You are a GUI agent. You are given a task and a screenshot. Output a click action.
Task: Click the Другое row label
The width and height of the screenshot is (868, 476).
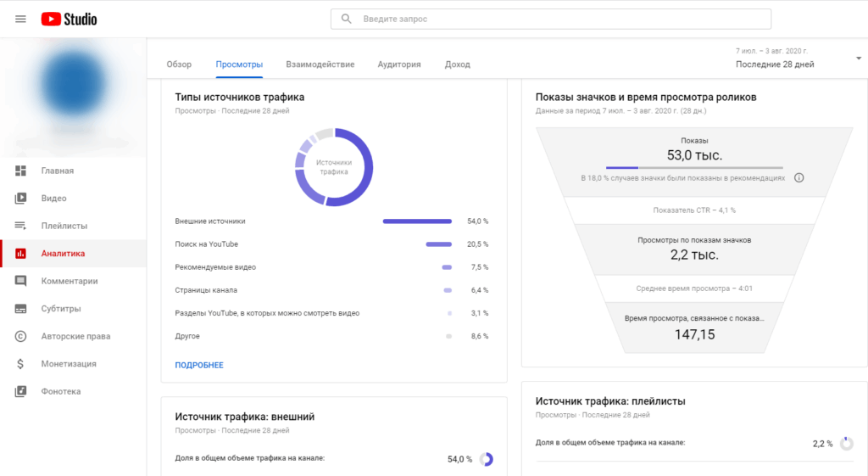(x=187, y=336)
